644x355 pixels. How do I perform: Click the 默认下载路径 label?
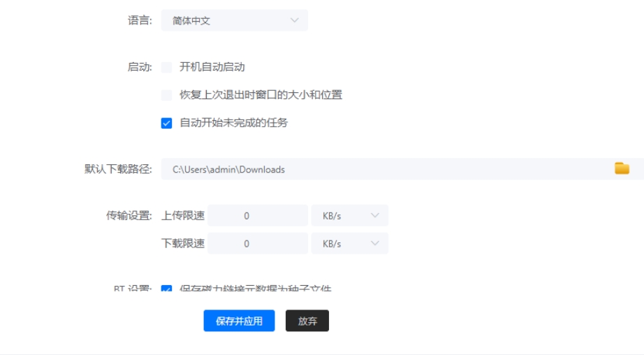click(118, 169)
